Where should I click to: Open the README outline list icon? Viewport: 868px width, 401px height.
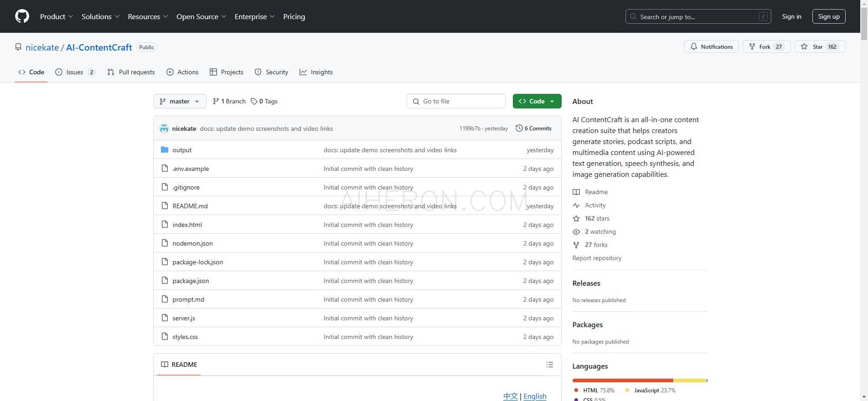click(550, 365)
